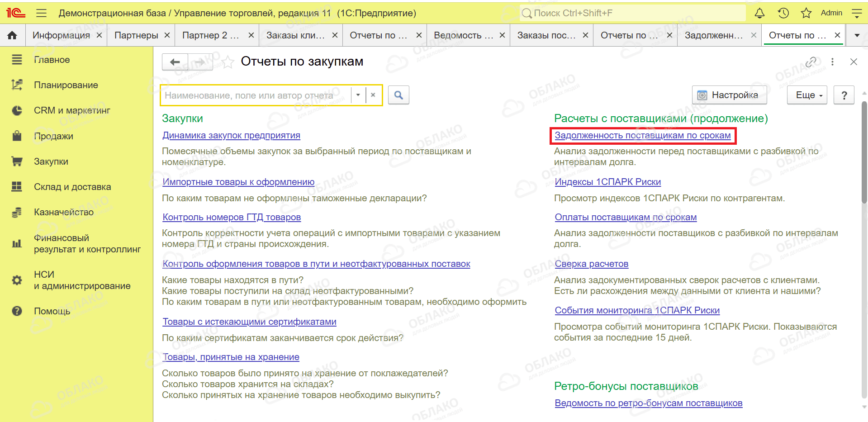This screenshot has height=422, width=868.
Task: Open the Склад и доставка section
Action: (x=72, y=187)
